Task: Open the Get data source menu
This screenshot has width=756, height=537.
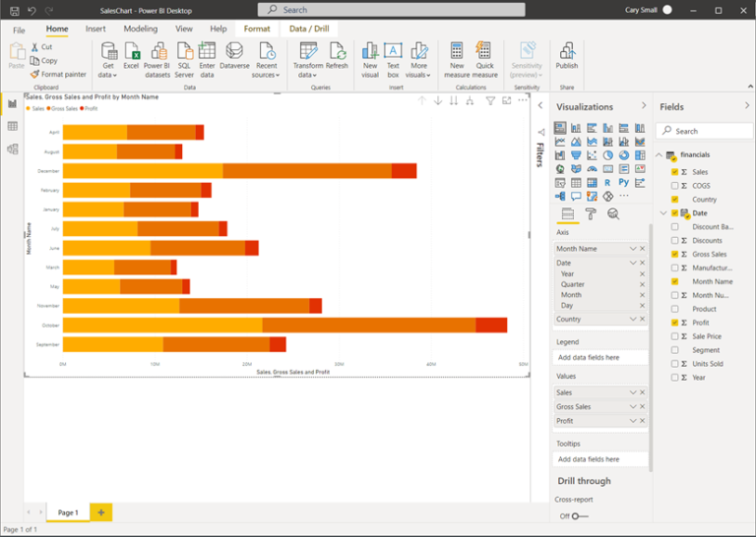Action: click(x=108, y=60)
